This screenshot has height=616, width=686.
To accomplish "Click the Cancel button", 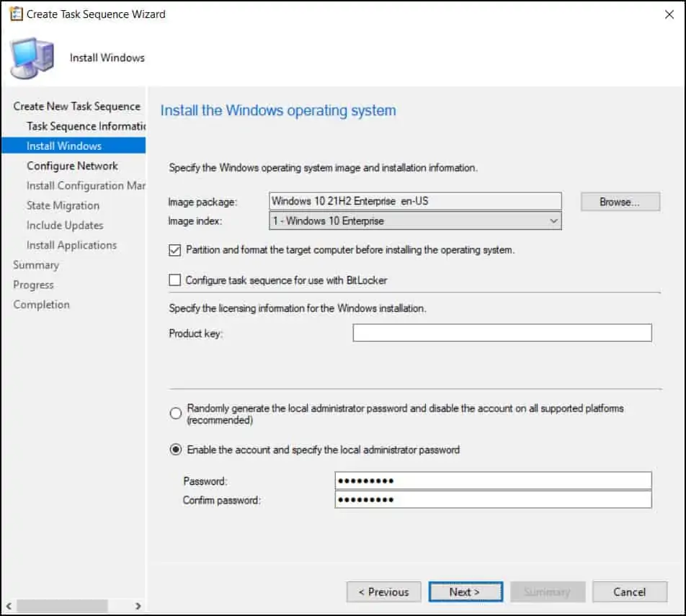I will [630, 592].
